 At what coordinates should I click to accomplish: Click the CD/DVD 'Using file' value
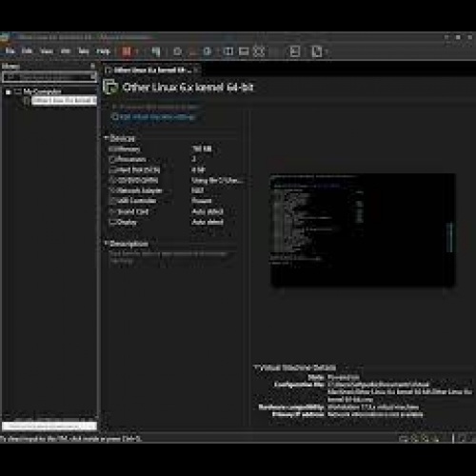218,180
